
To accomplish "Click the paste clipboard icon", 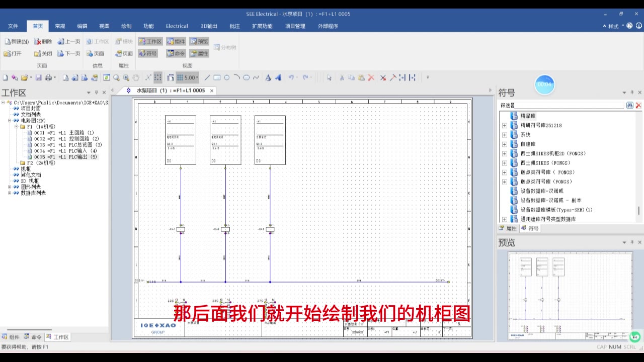I will click(361, 77).
